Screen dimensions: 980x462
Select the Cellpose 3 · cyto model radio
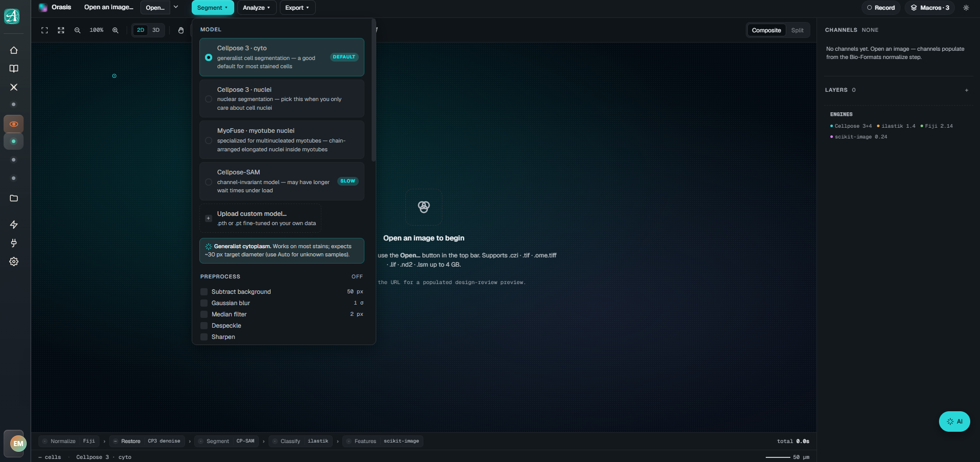tap(209, 57)
